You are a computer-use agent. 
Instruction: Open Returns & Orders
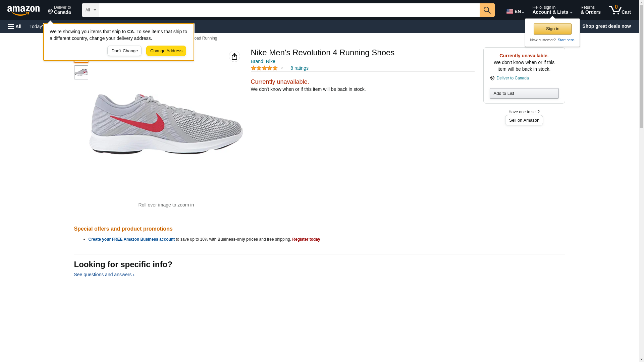pyautogui.click(x=590, y=10)
